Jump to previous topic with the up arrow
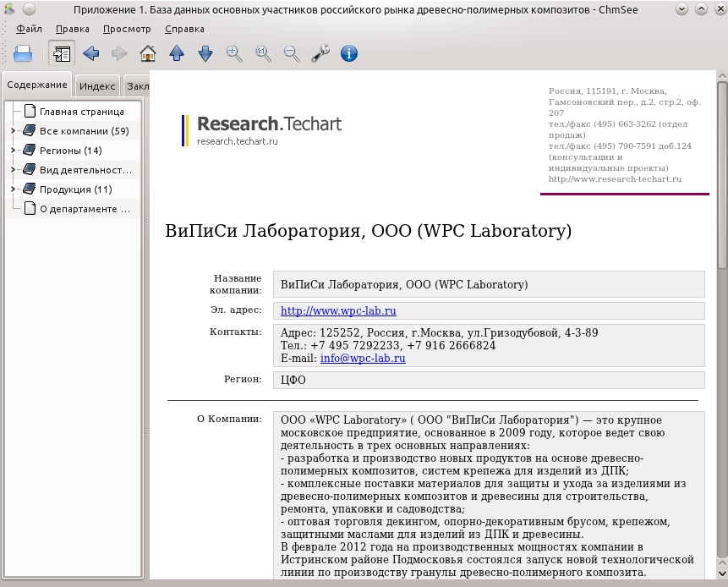Image resolution: width=728 pixels, height=587 pixels. (x=177, y=53)
